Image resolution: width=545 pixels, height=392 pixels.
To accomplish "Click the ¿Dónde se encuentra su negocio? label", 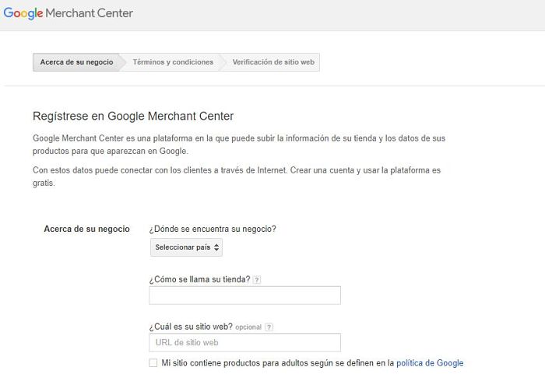I will (213, 229).
